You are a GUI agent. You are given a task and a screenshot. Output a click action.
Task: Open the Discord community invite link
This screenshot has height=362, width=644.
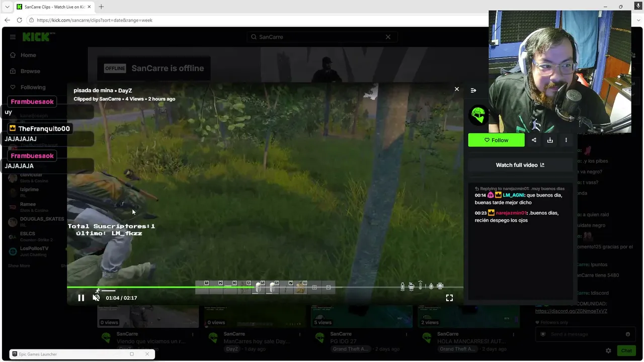click(x=571, y=311)
